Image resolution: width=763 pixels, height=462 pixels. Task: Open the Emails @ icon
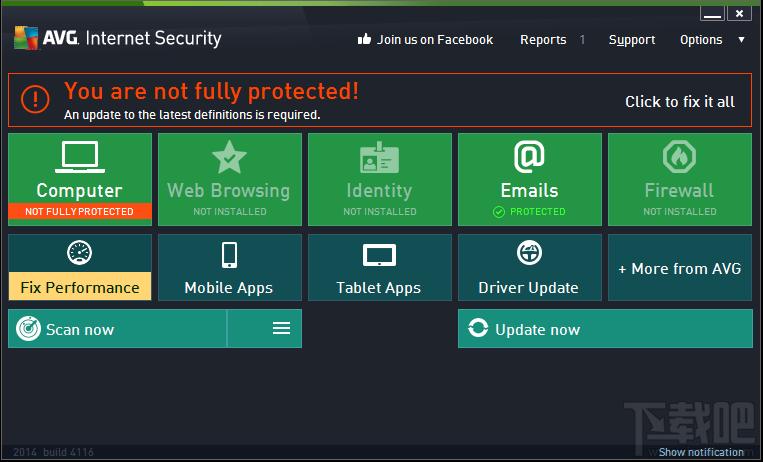(x=529, y=156)
